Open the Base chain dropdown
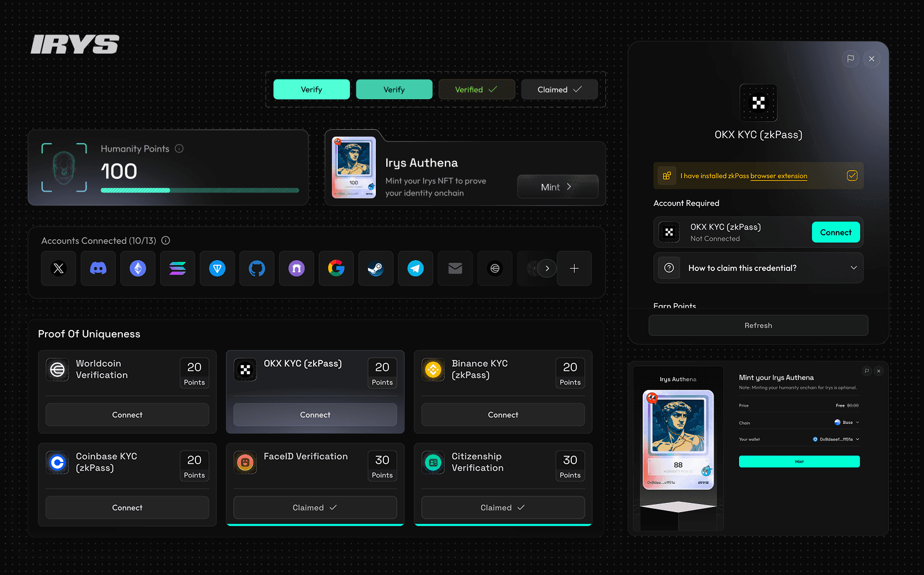The height and width of the screenshot is (575, 924). pyautogui.click(x=847, y=422)
